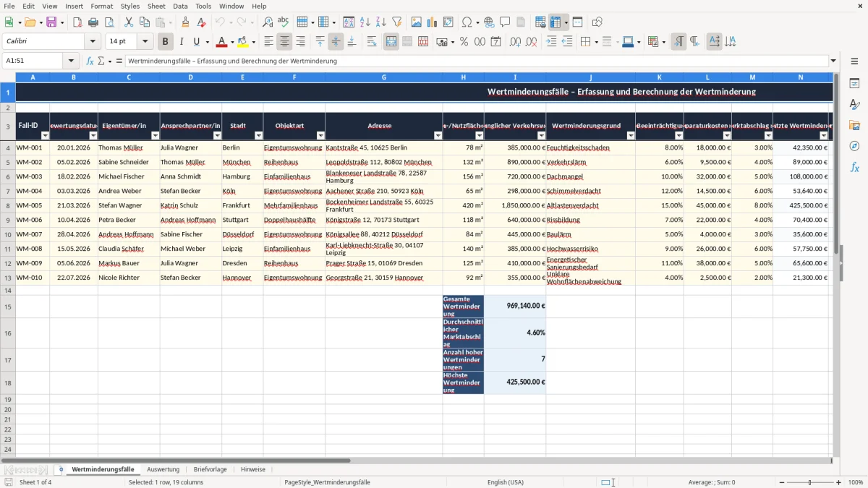Click the formula input line
The image size is (868, 488).
tap(477, 61)
